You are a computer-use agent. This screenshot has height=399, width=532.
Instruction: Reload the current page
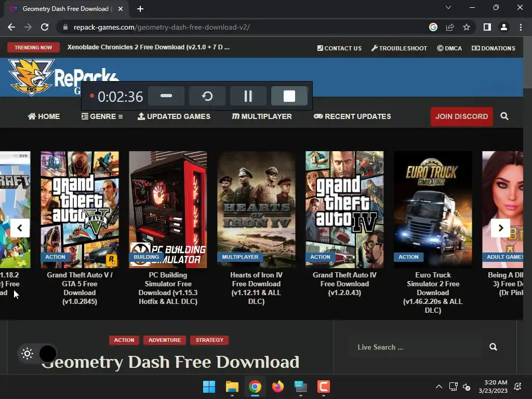(45, 27)
